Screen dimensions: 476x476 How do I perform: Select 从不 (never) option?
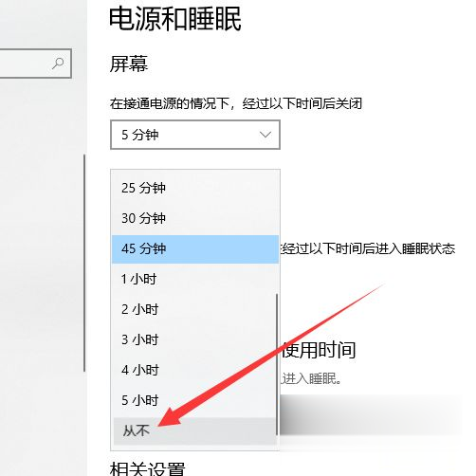194,430
